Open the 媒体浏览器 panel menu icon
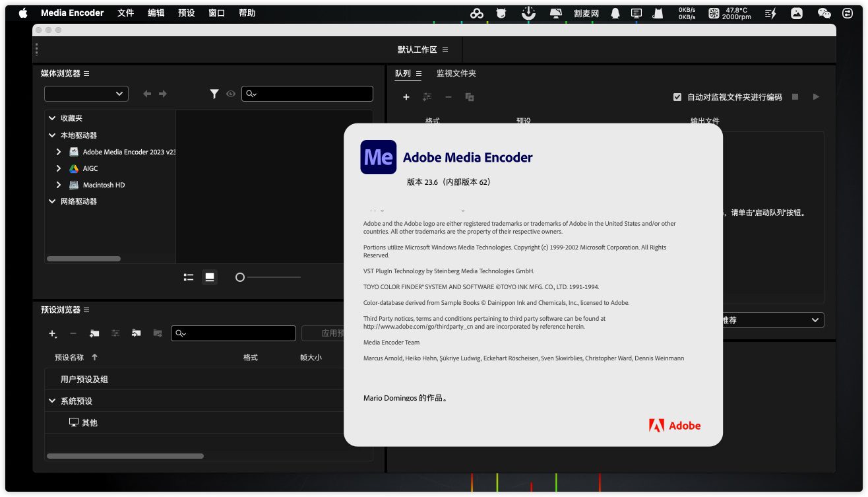The width and height of the screenshot is (868, 497). coord(86,73)
